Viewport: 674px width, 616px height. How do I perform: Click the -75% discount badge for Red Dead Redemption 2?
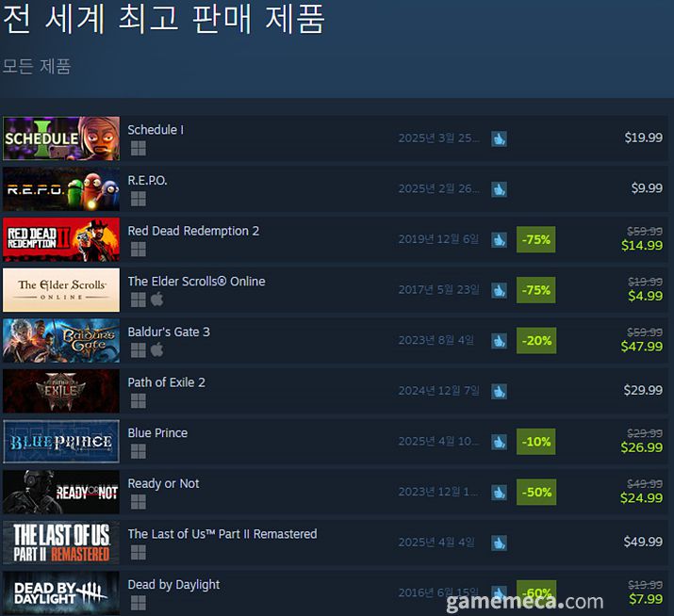point(536,239)
